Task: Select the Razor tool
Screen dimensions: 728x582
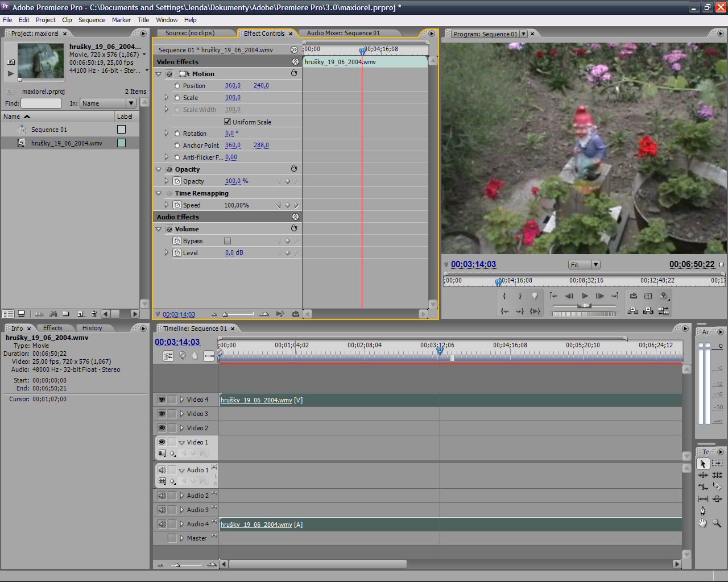Action: 717,487
